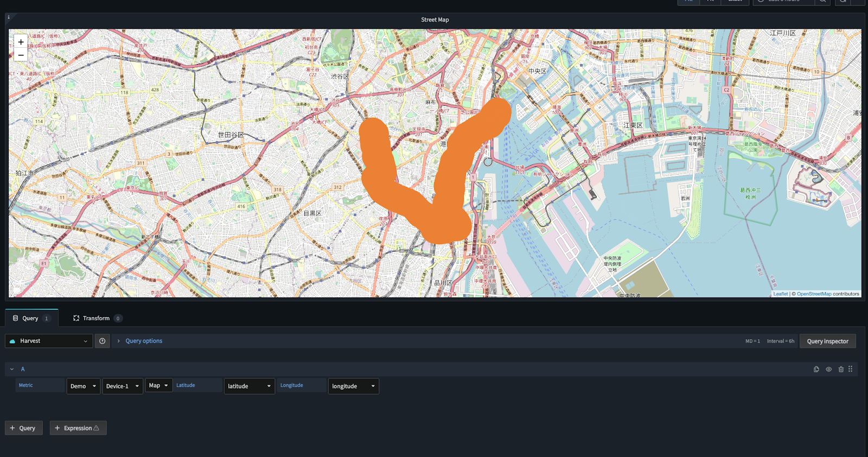Collapse query row A

click(x=12, y=369)
